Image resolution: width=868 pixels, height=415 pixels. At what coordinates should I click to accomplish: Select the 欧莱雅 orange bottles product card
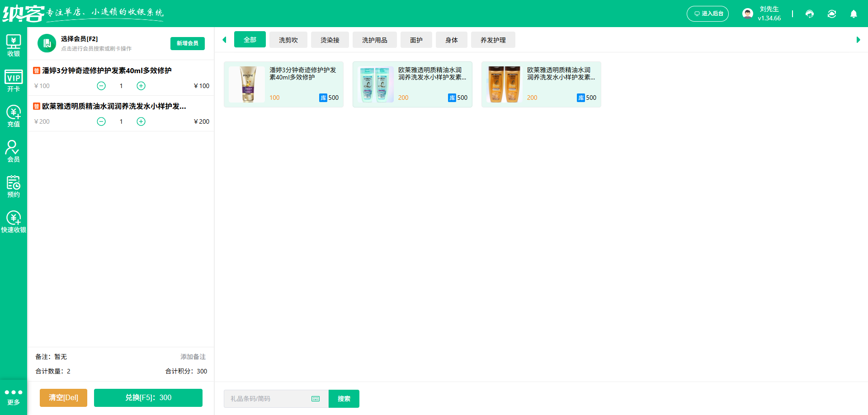[x=541, y=84]
